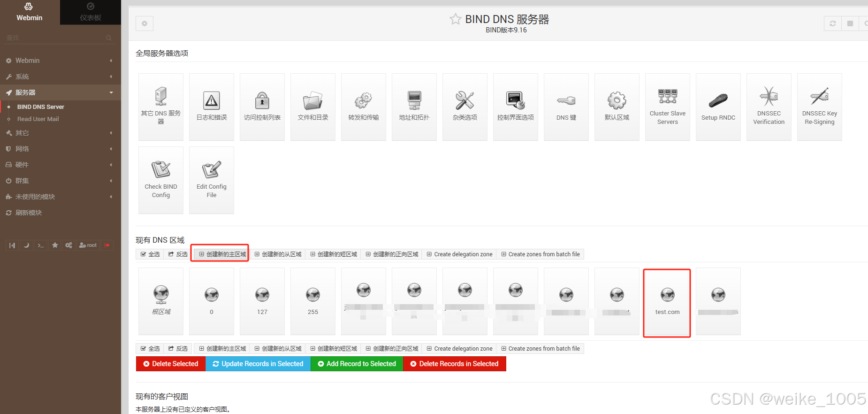Expand the 未使用的模块 sidebar category
The height and width of the screenshot is (414, 868).
click(61, 197)
